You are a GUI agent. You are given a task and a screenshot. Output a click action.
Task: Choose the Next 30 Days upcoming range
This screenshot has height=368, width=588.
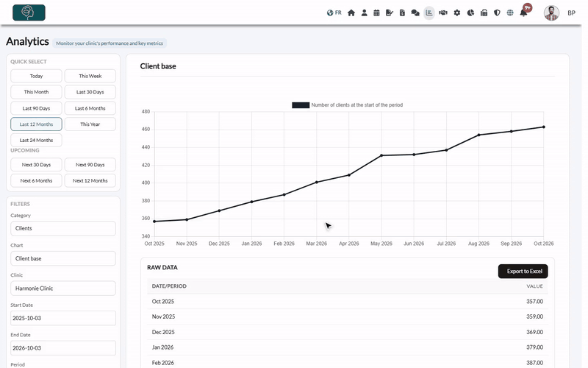pyautogui.click(x=36, y=164)
